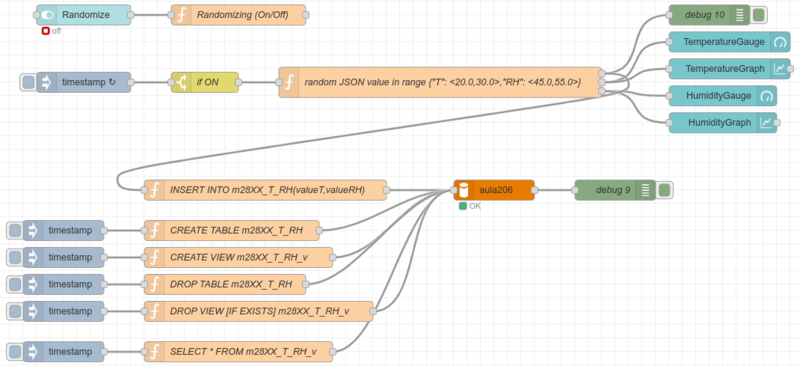This screenshot has width=800, height=366.
Task: Click function icon on DROP VIEW node
Action: (x=155, y=311)
